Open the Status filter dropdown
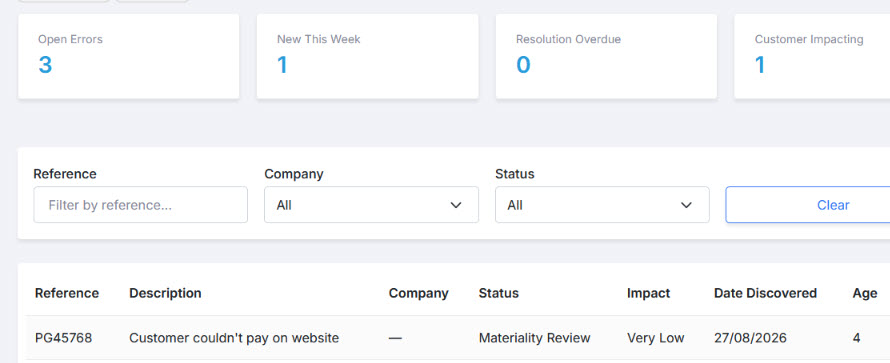Viewport: 890px width, 363px height. click(x=602, y=205)
